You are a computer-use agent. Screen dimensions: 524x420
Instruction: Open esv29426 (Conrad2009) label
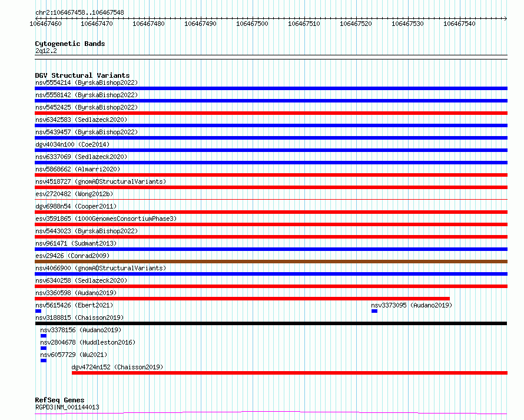(x=72, y=256)
